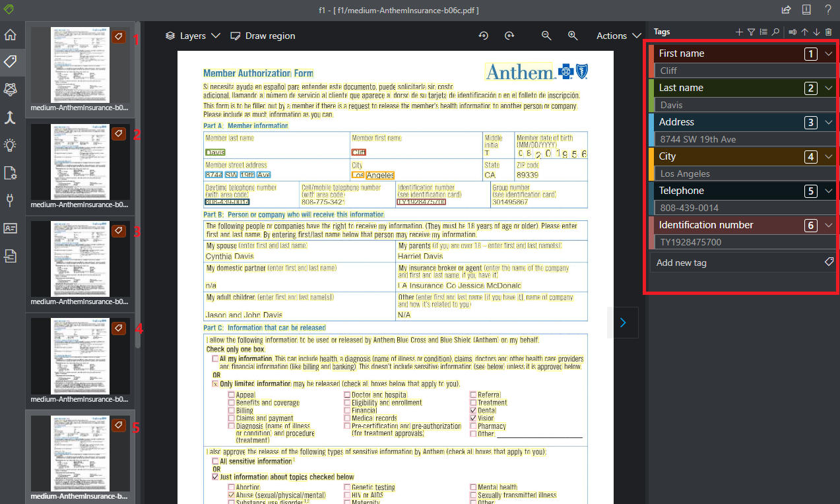Click the Last name green color strip
Image resolution: width=840 pixels, height=504 pixels.
point(652,96)
